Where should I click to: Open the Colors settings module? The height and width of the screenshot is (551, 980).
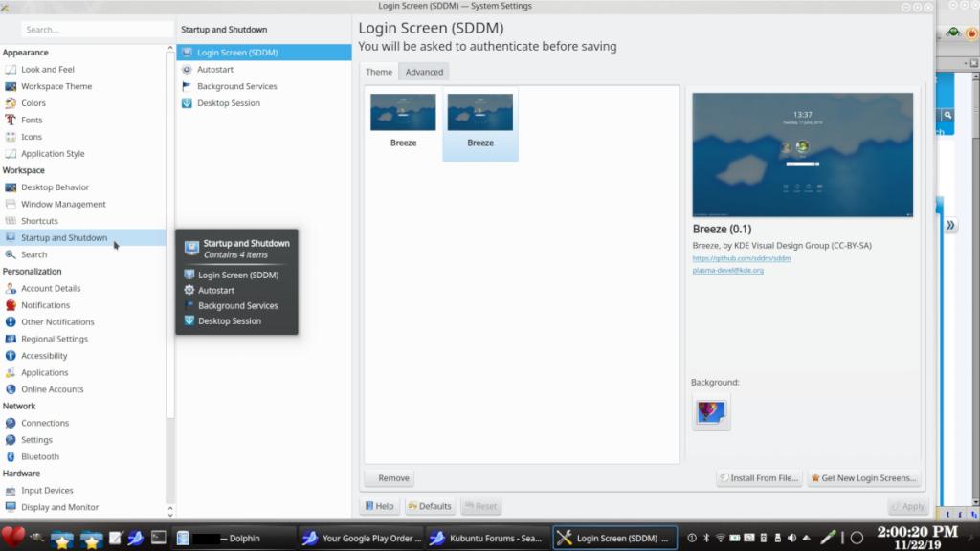(x=33, y=103)
